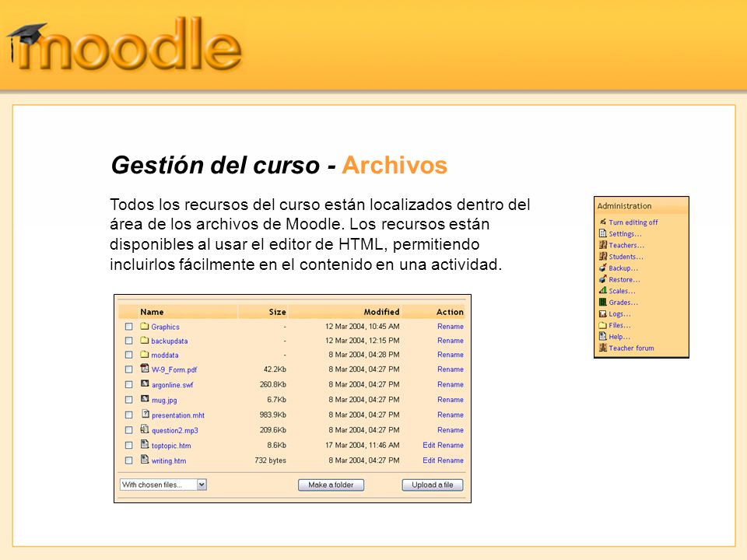Click the PDF icon beside W-9_Form.pdf

[x=145, y=368]
